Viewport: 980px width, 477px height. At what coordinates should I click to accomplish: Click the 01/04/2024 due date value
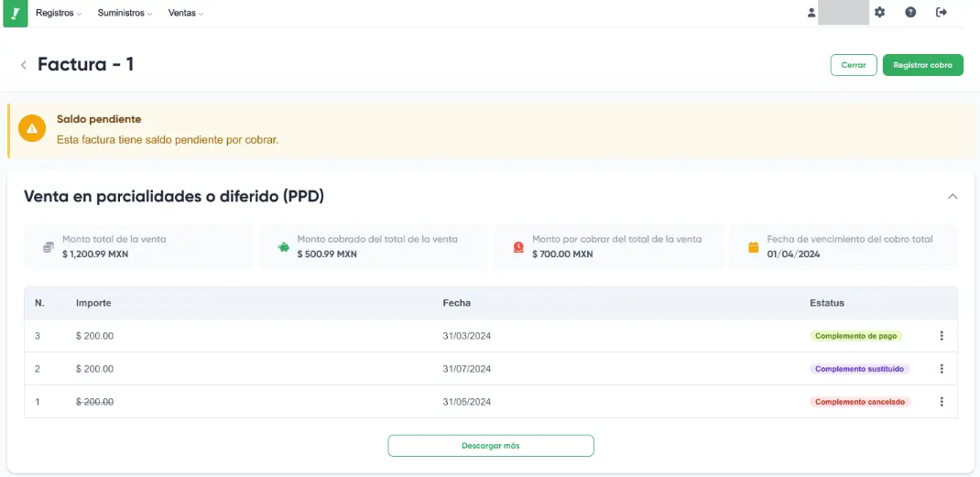(x=794, y=255)
